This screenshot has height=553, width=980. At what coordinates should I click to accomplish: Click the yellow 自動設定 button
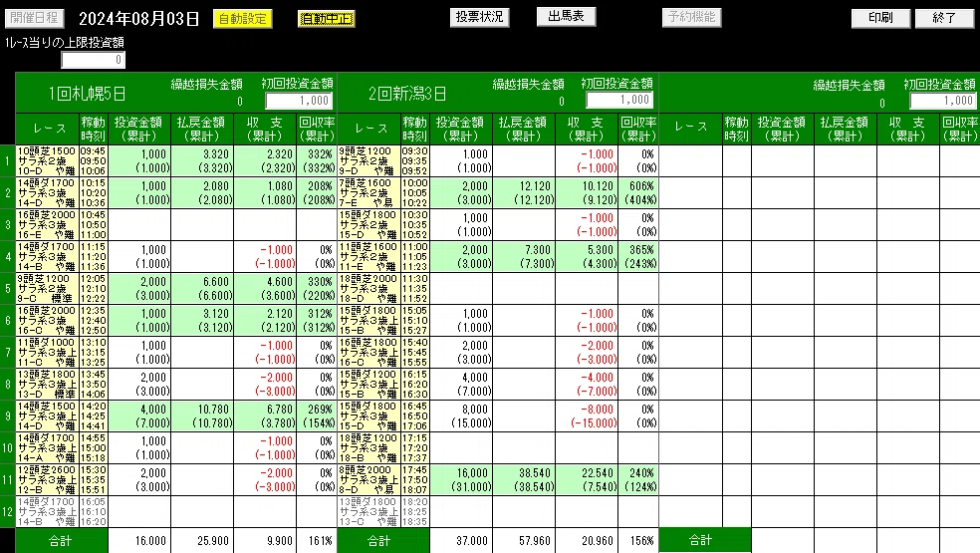[x=243, y=19]
